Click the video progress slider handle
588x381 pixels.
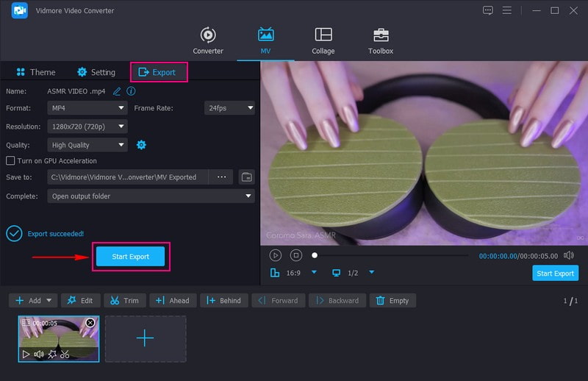(x=315, y=255)
